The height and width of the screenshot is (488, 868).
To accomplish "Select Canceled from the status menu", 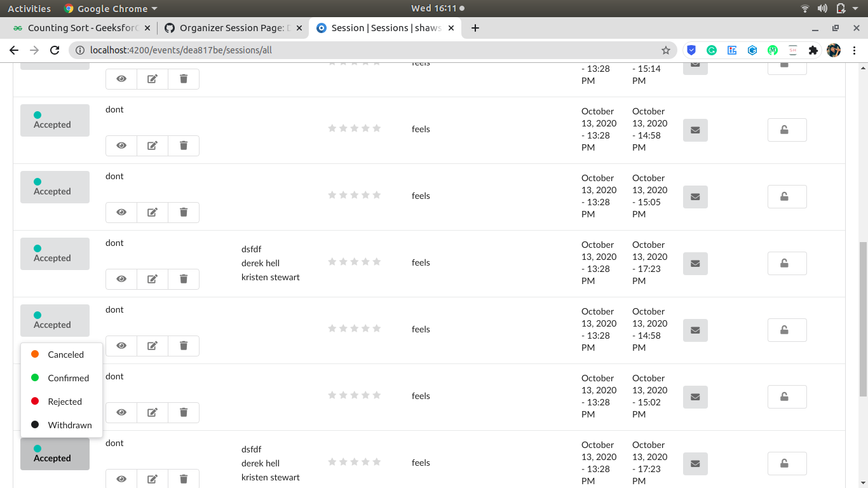I will pyautogui.click(x=62, y=355).
